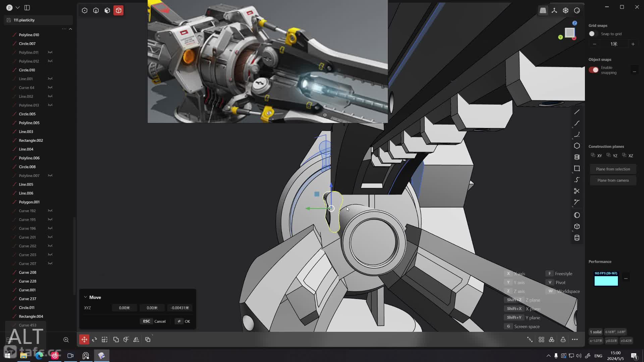Choose the Screen space shortcut option
The height and width of the screenshot is (362, 644).
(523, 326)
